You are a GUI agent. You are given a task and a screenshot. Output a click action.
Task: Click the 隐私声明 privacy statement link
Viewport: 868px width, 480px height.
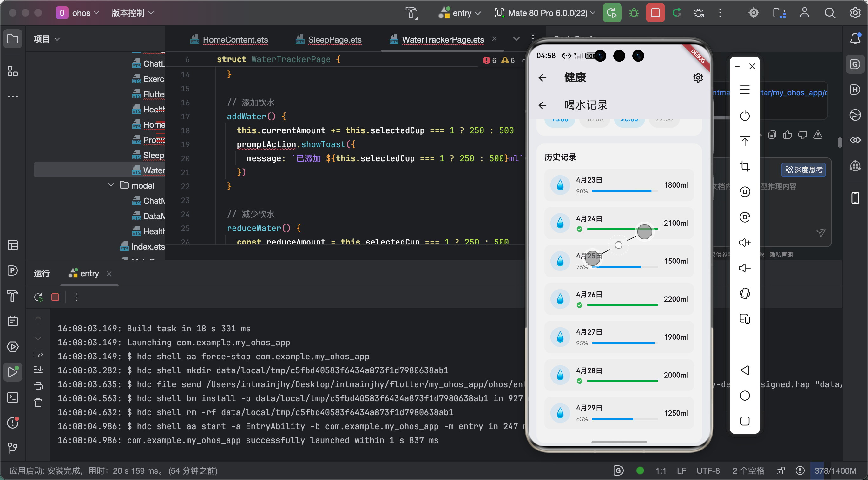click(x=781, y=255)
